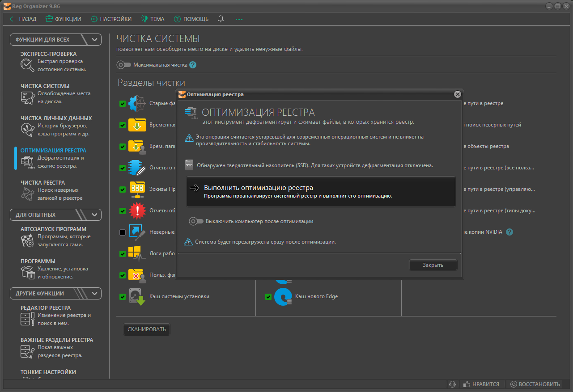Click the Закрыть button in dialog

pyautogui.click(x=433, y=265)
